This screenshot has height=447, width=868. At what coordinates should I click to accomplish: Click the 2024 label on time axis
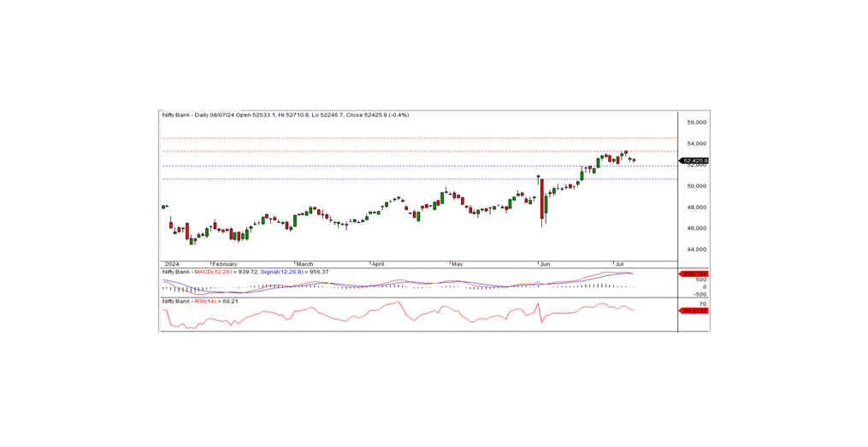(170, 264)
